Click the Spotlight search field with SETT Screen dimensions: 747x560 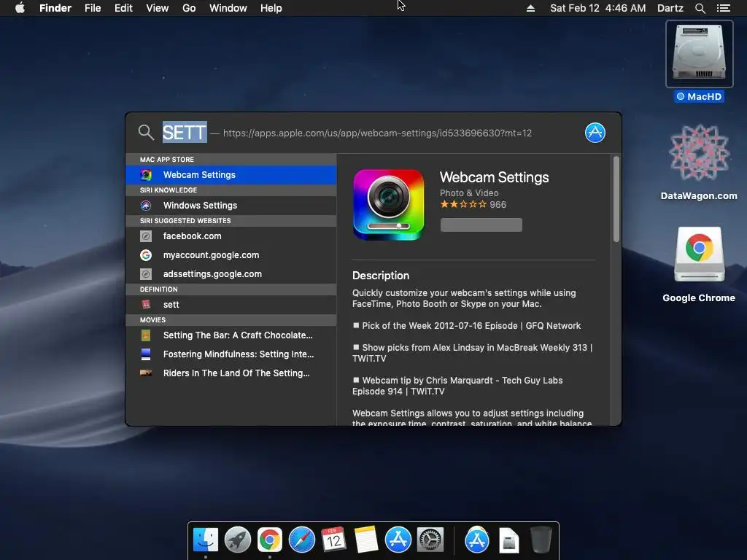click(x=347, y=133)
